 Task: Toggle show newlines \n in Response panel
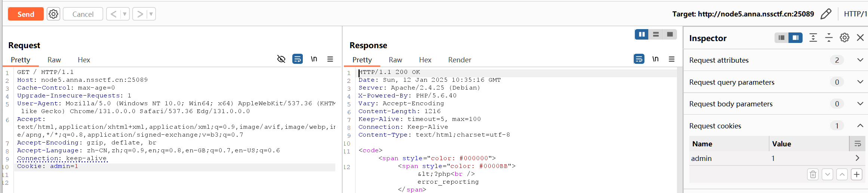655,59
